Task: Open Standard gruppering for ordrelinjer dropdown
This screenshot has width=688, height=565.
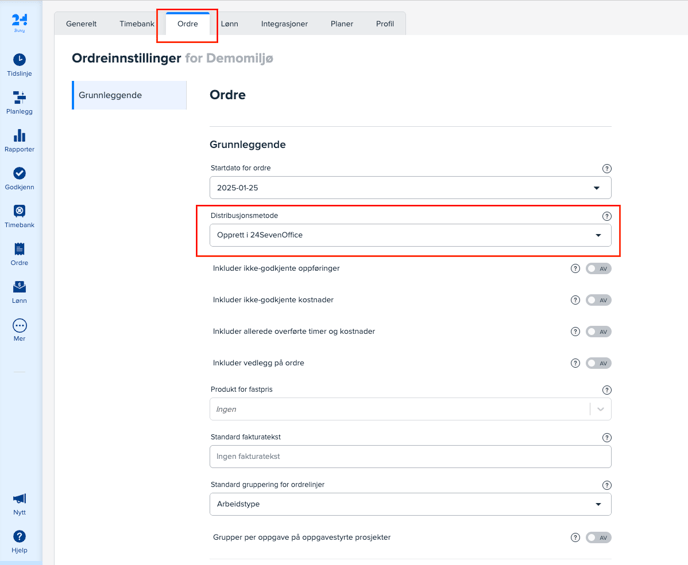Action: (410, 504)
